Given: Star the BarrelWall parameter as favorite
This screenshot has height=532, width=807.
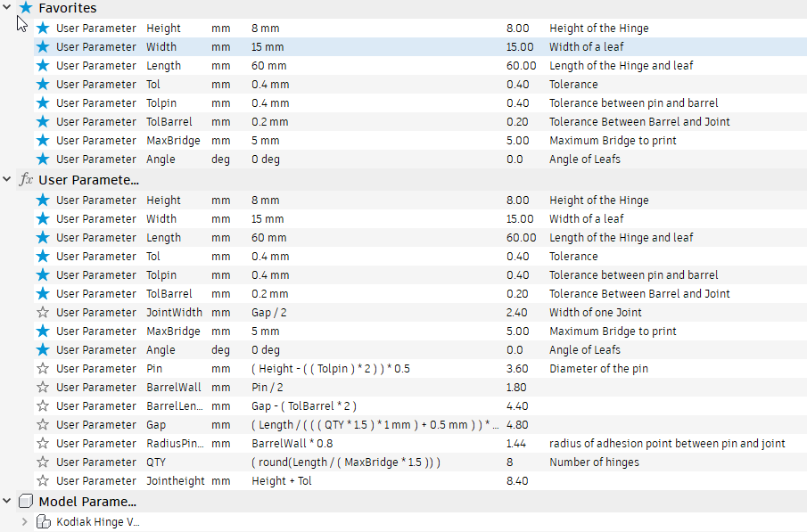Looking at the screenshot, I should tap(43, 388).
